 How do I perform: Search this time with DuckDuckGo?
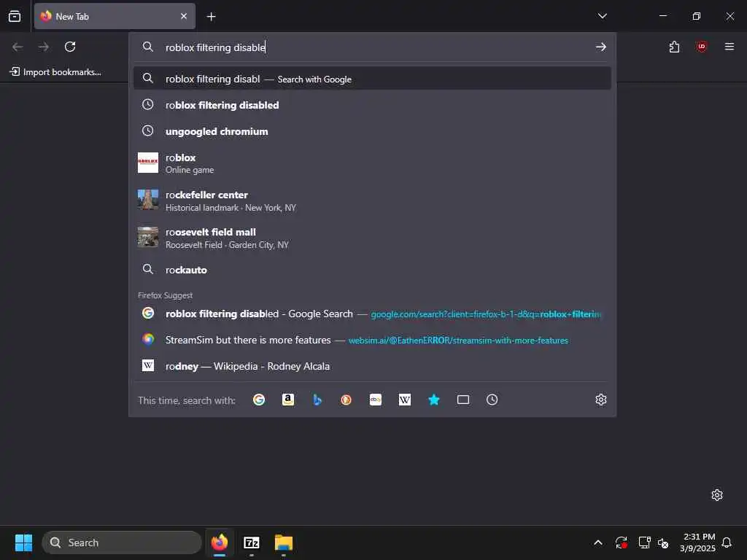coord(347,400)
